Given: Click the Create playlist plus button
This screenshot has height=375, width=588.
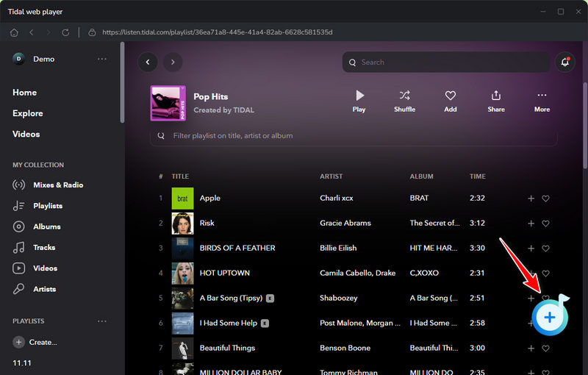Looking at the screenshot, I should (x=19, y=342).
